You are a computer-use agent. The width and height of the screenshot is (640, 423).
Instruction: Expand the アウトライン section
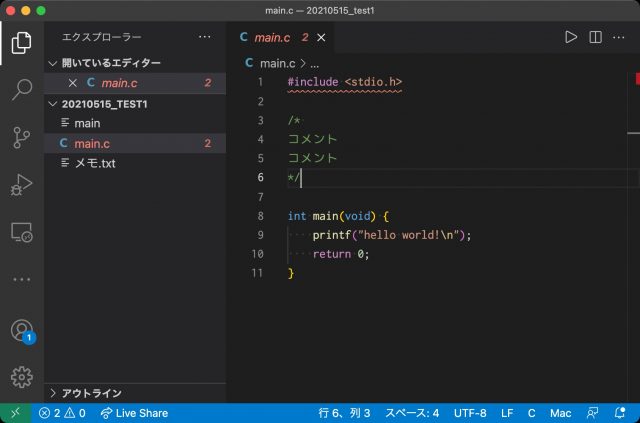click(x=135, y=393)
